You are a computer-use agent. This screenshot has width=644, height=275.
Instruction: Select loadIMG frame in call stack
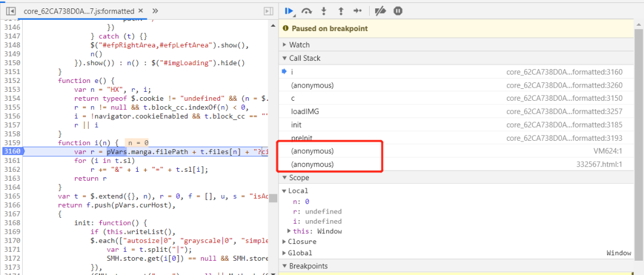coord(304,112)
